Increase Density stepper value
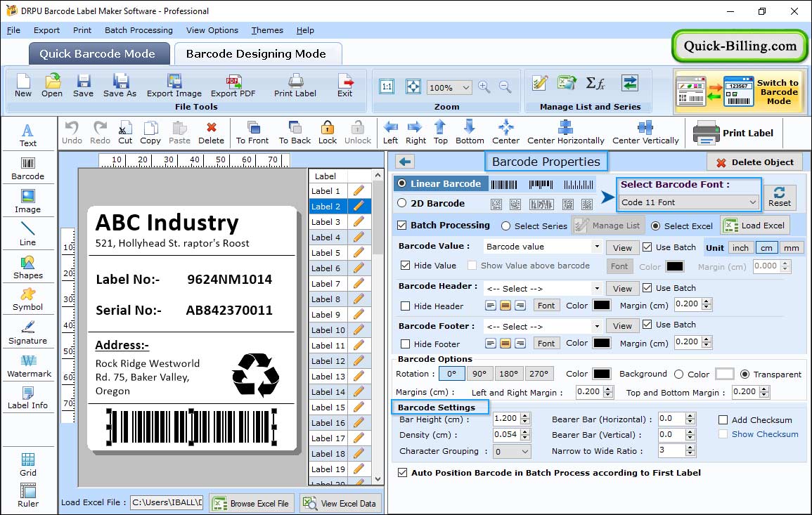Image resolution: width=812 pixels, height=515 pixels. (525, 431)
